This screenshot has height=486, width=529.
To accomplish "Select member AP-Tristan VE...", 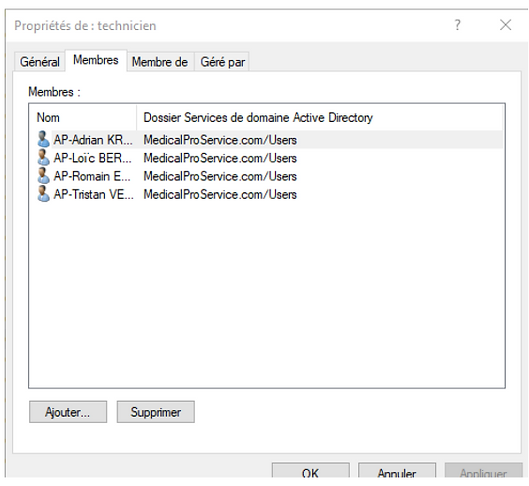I will [x=93, y=194].
